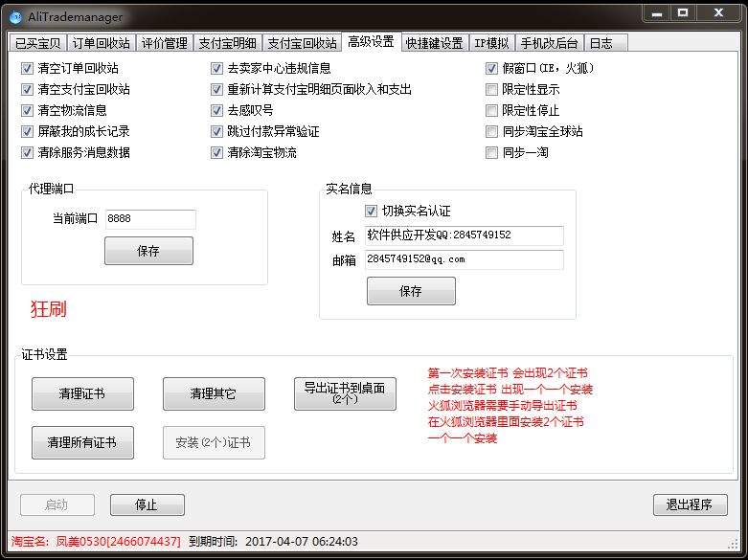Click the 到期时间 2017-04-07 status text

coord(273,542)
